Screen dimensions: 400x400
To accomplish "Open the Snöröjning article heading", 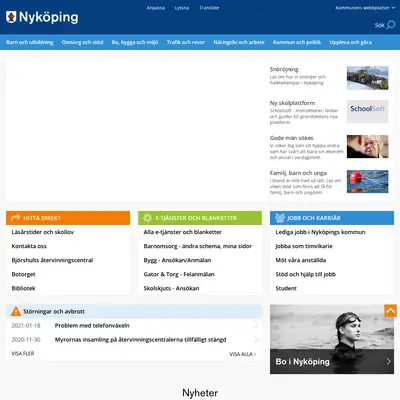I will [x=284, y=69].
